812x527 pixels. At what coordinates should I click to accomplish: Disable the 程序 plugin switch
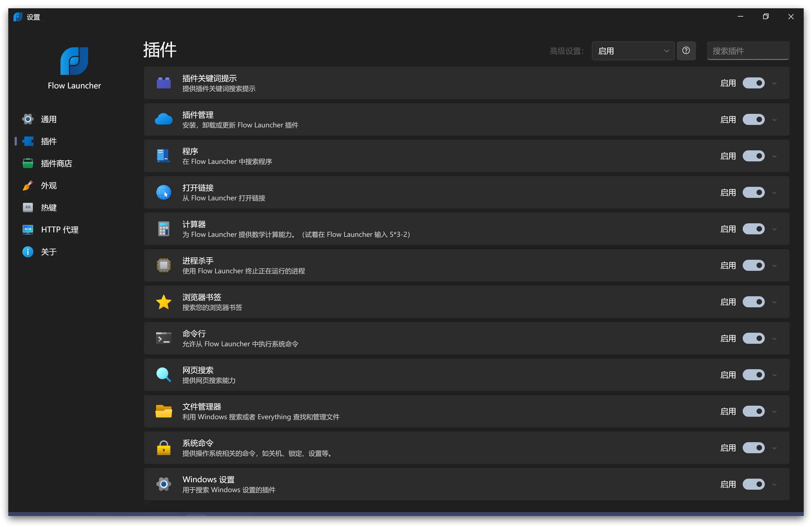tap(753, 156)
